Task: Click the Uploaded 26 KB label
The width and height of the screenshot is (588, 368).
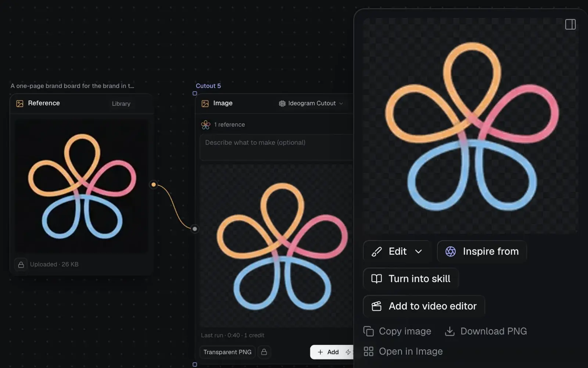Action: pyautogui.click(x=54, y=264)
